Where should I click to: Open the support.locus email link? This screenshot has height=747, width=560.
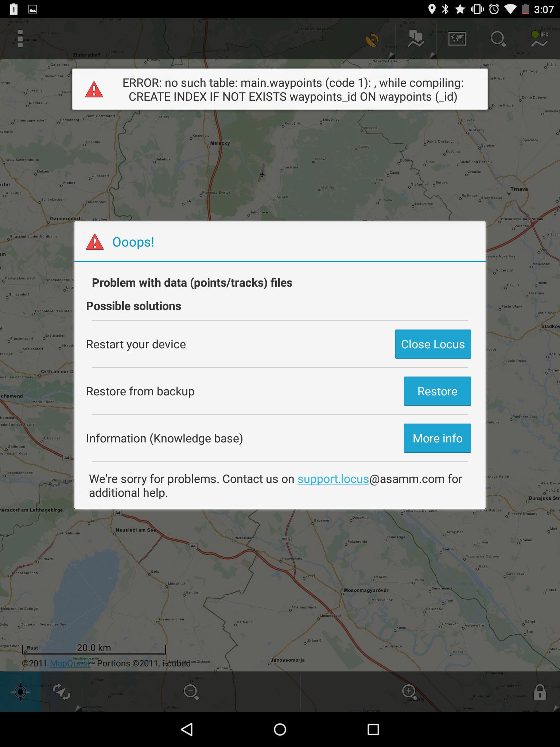[333, 479]
